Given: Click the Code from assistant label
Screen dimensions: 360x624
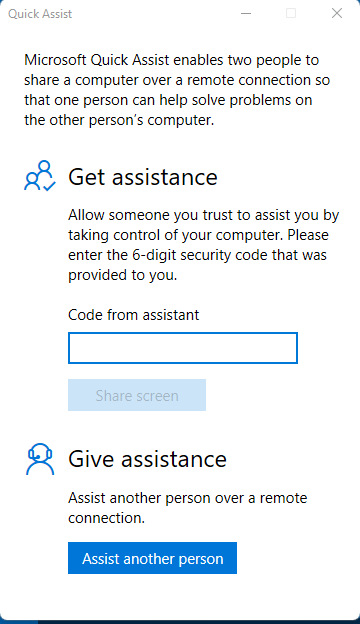Looking at the screenshot, I should click(x=133, y=315).
